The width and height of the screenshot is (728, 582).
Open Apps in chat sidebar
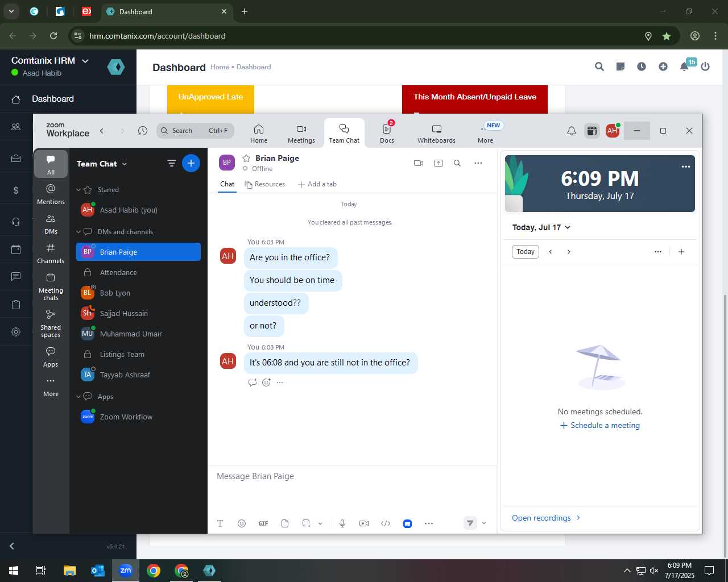51,357
